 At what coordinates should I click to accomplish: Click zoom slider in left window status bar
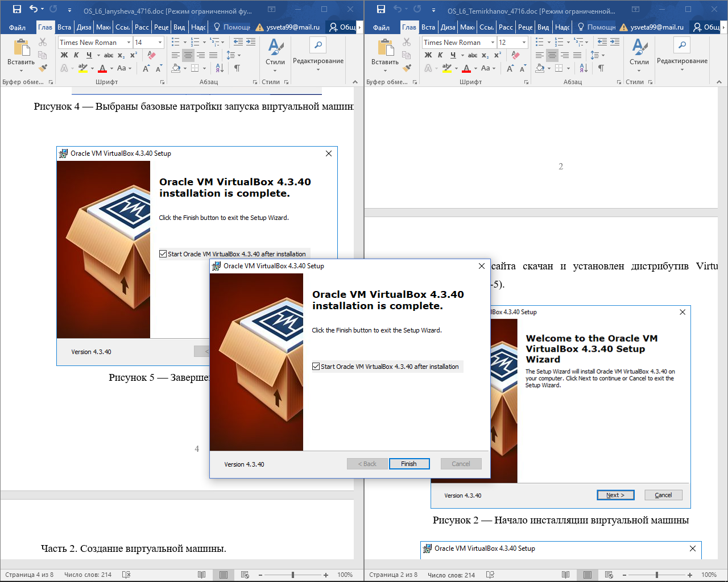point(293,575)
